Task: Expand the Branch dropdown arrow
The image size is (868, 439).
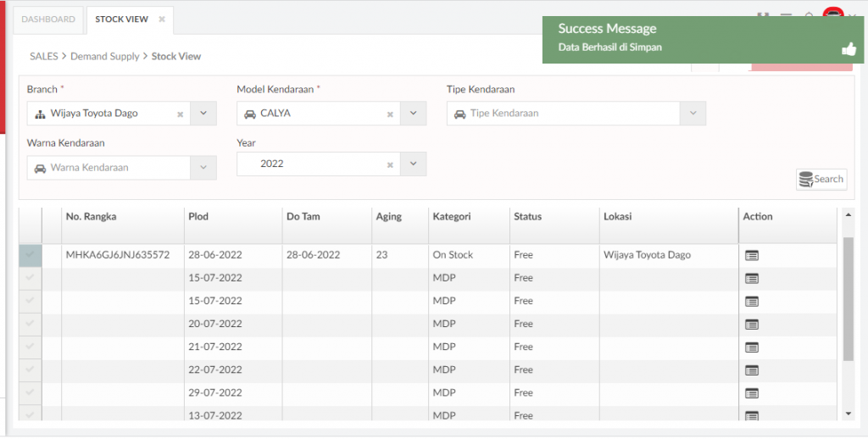Action: coord(203,113)
